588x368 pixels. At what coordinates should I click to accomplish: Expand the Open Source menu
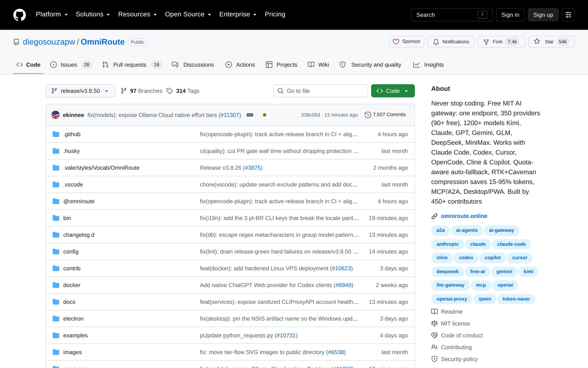pyautogui.click(x=188, y=14)
